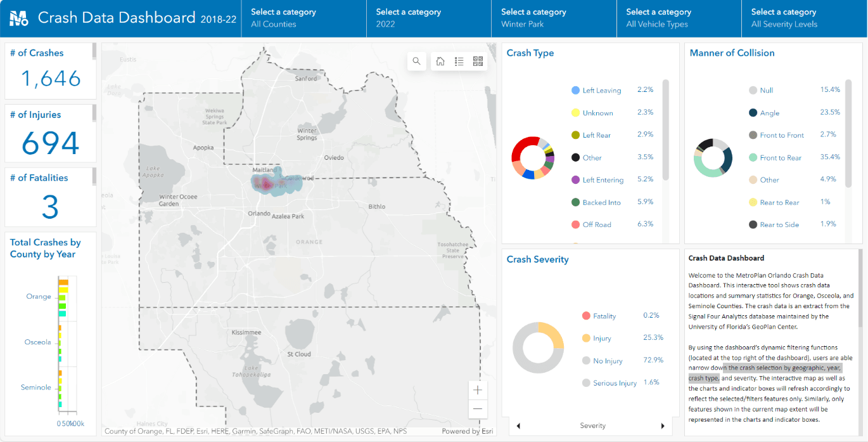This screenshot has width=868, height=442.
Task: Zoom out using the minus icon
Action: [x=477, y=409]
